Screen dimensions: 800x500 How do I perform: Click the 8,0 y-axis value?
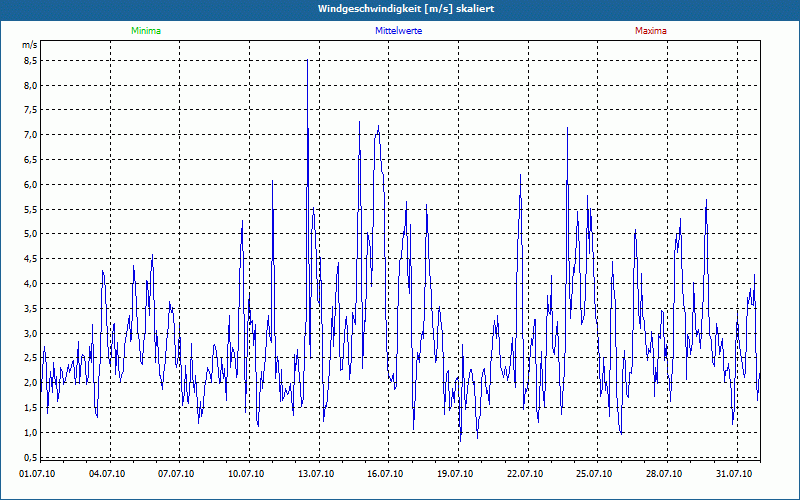pyautogui.click(x=31, y=86)
